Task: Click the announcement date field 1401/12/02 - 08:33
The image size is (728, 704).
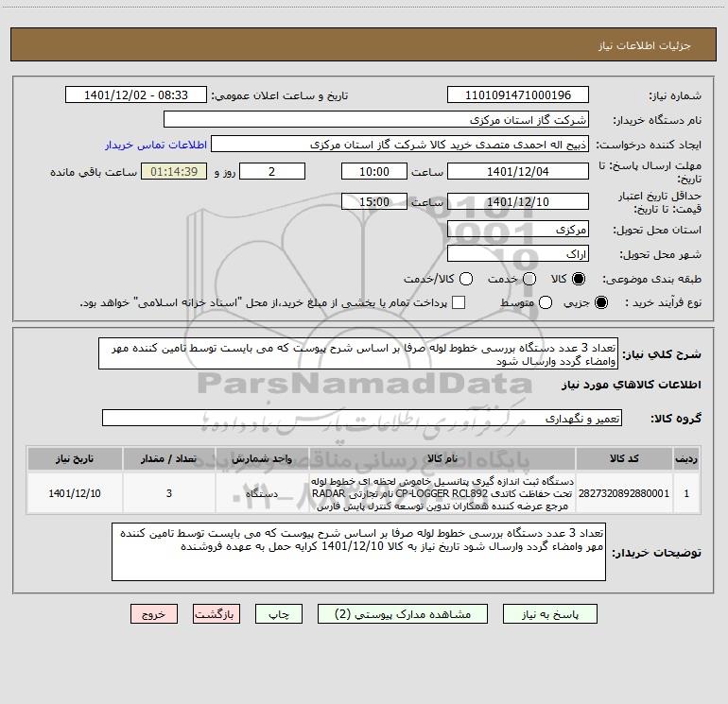Action: [x=136, y=94]
